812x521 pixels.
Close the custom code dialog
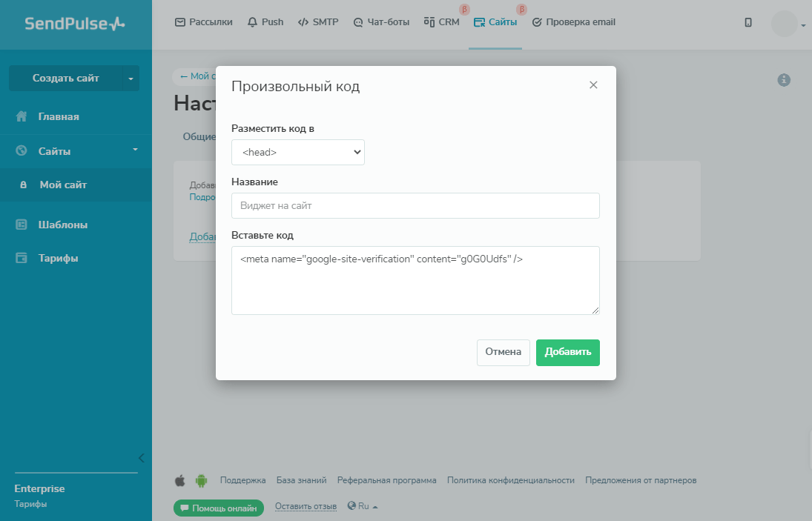click(593, 85)
